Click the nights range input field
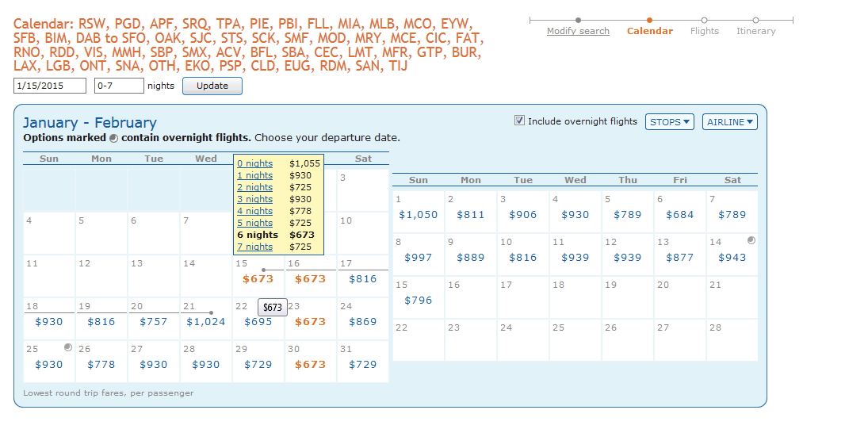The width and height of the screenshot is (868, 429). [119, 86]
